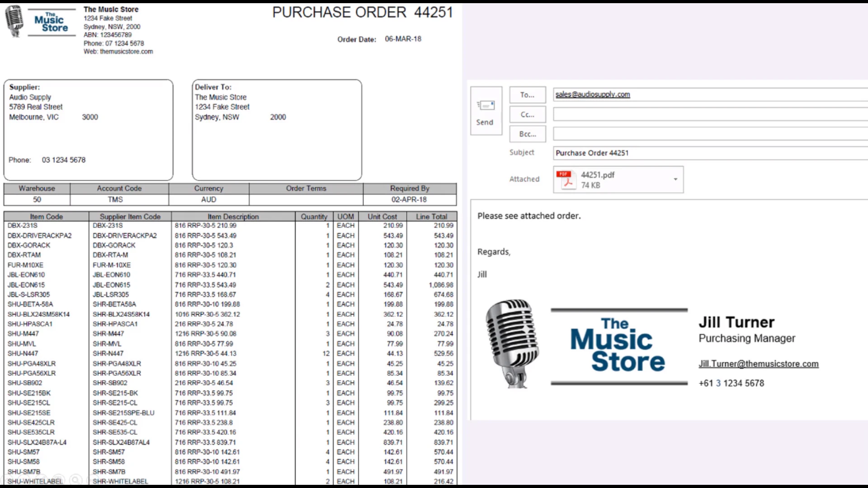Click the Item Description column header
868x488 pixels.
click(233, 217)
